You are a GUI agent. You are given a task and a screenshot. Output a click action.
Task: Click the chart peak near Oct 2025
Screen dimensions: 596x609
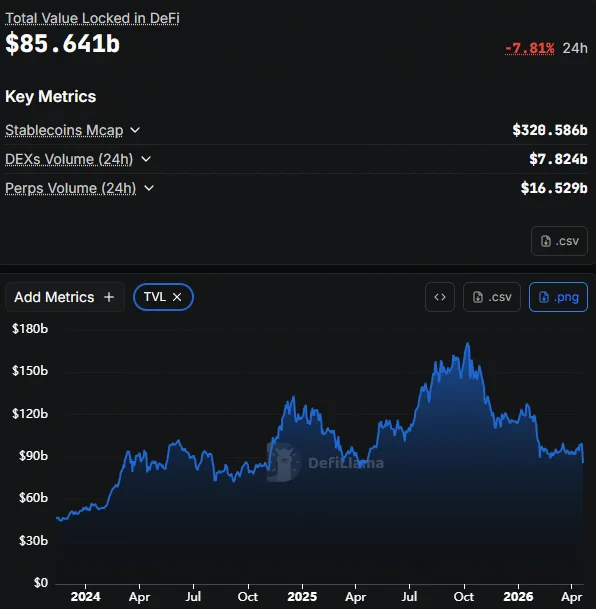468,343
